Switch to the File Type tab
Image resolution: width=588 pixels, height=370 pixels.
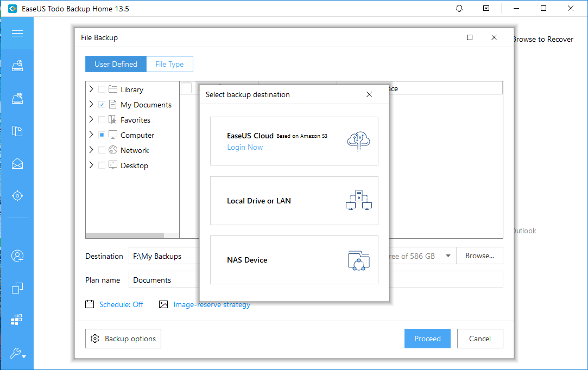[x=169, y=64]
